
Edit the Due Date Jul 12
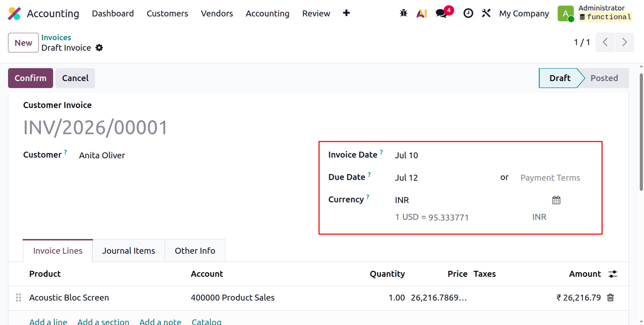[406, 178]
